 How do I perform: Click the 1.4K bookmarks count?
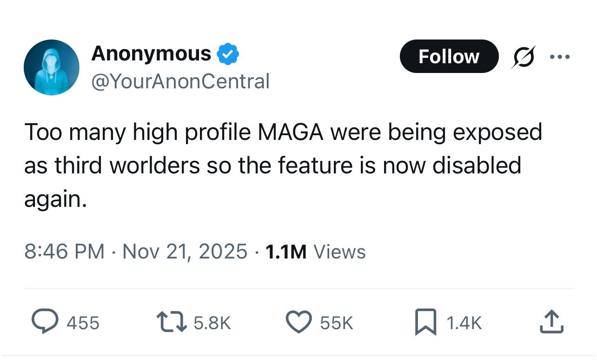tap(464, 323)
